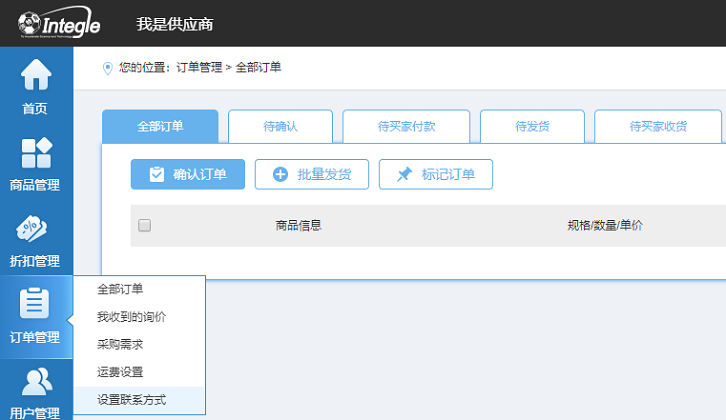Select 设置联系方式 from the submenu
Image resolution: width=726 pixels, height=420 pixels.
131,400
